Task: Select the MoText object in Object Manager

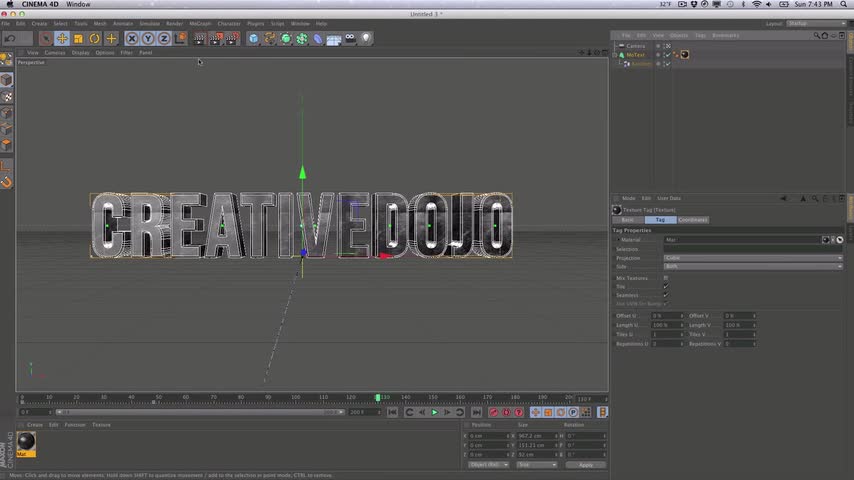Action: coord(635,55)
